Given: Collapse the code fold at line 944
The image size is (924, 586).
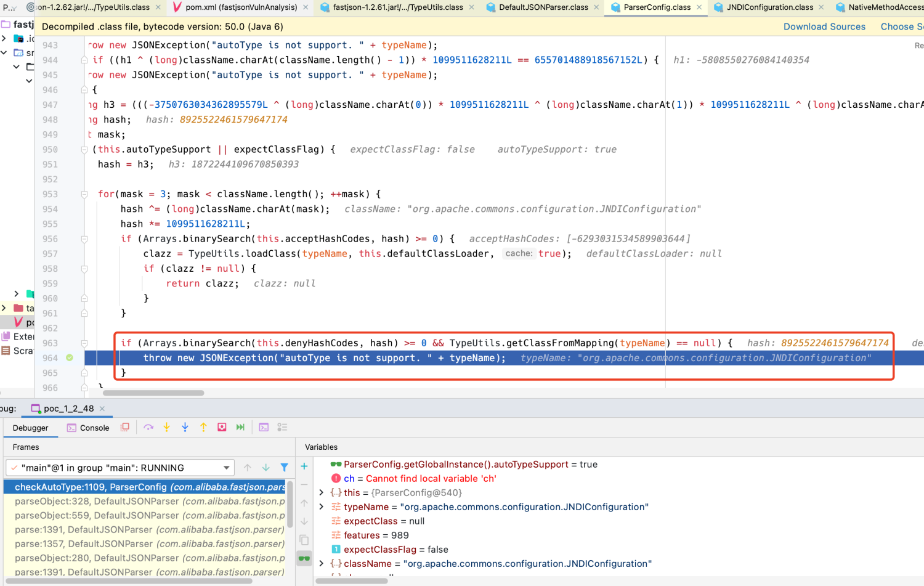Looking at the screenshot, I should click(x=84, y=60).
